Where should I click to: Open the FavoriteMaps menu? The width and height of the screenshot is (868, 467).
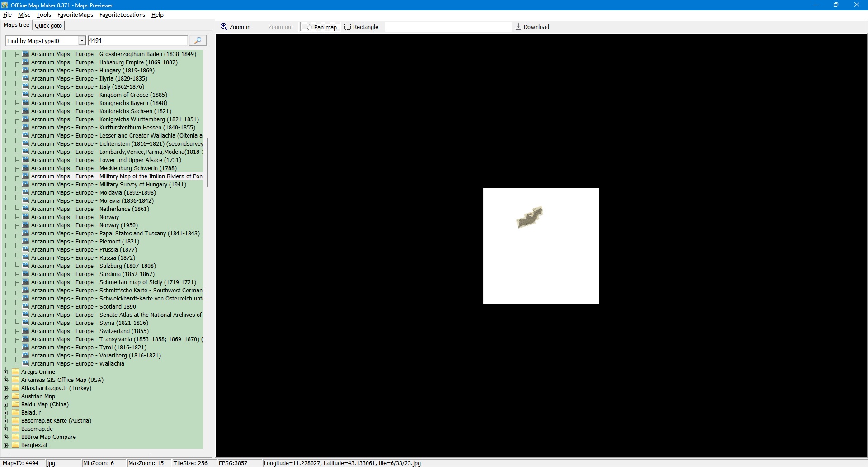(x=75, y=15)
